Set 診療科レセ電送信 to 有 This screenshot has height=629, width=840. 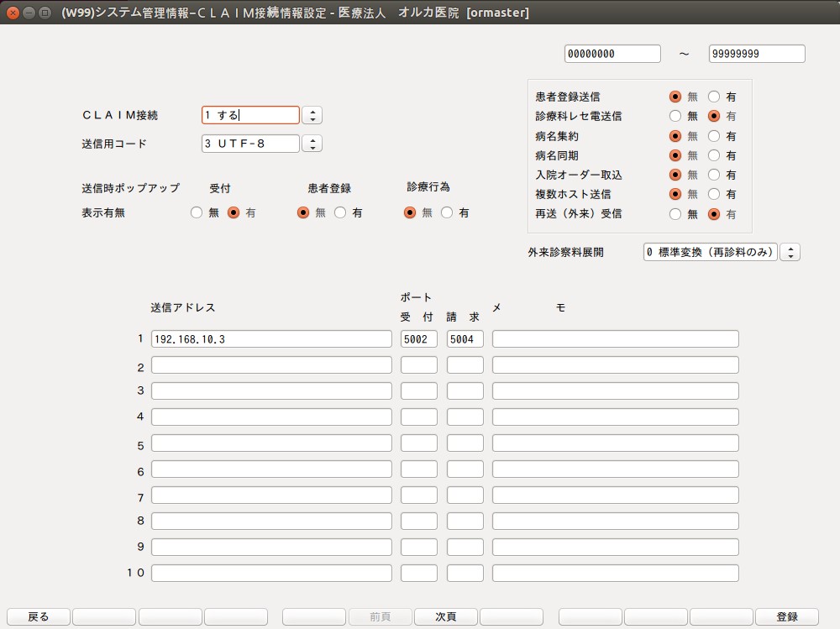713,116
